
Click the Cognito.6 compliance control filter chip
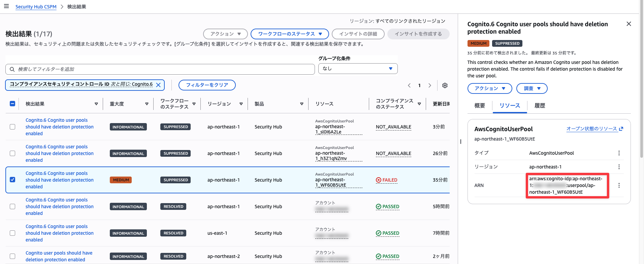tap(81, 84)
